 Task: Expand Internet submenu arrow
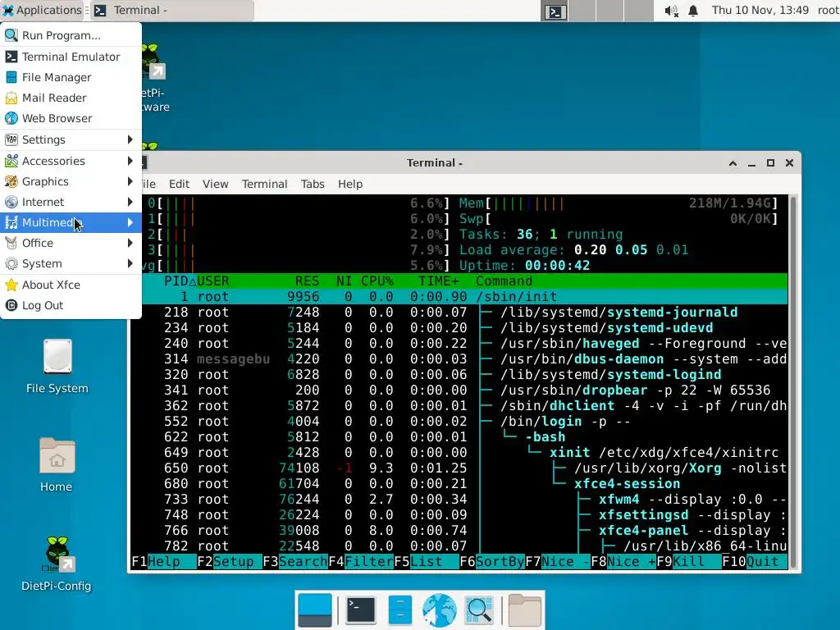(130, 202)
